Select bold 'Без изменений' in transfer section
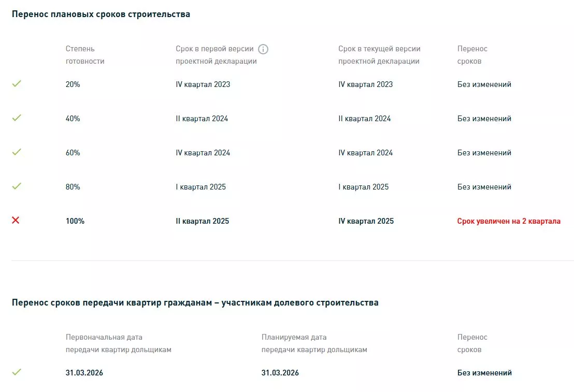This screenshot has height=392, width=574. coord(484,373)
